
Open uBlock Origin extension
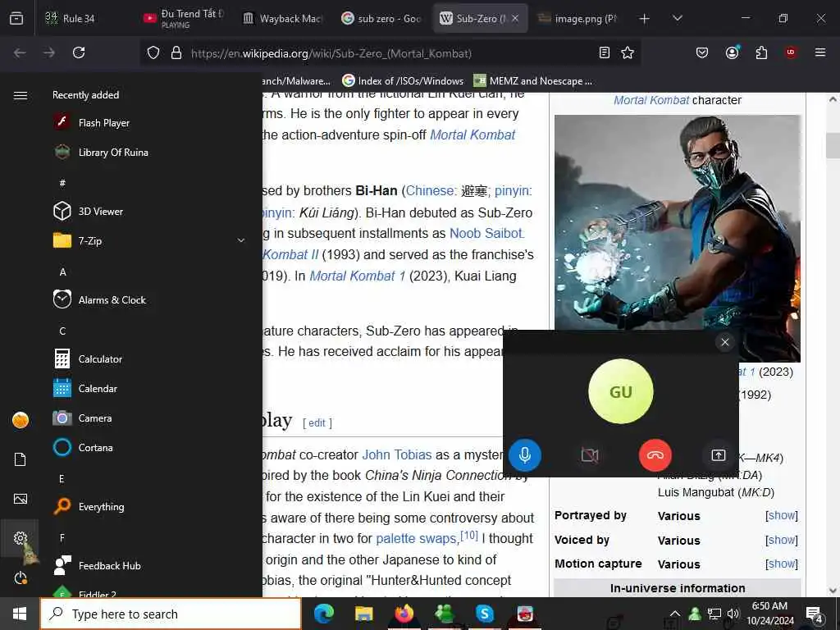tap(791, 52)
